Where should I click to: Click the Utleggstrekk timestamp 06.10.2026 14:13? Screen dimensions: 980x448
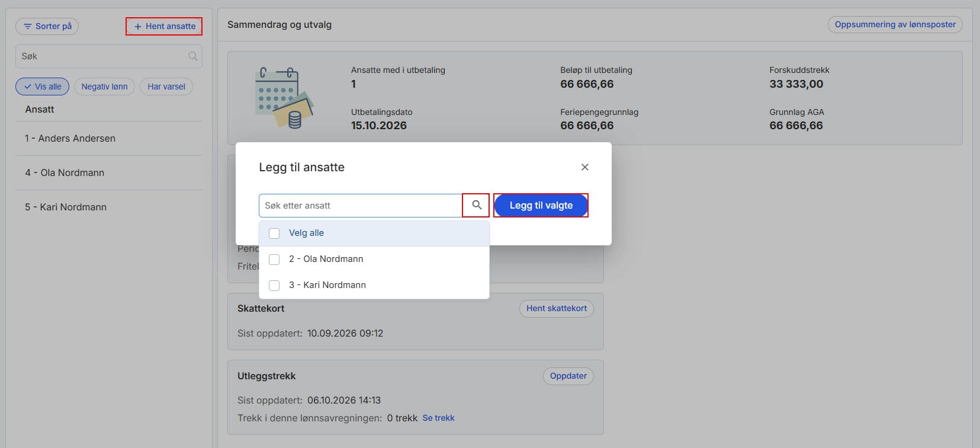344,400
